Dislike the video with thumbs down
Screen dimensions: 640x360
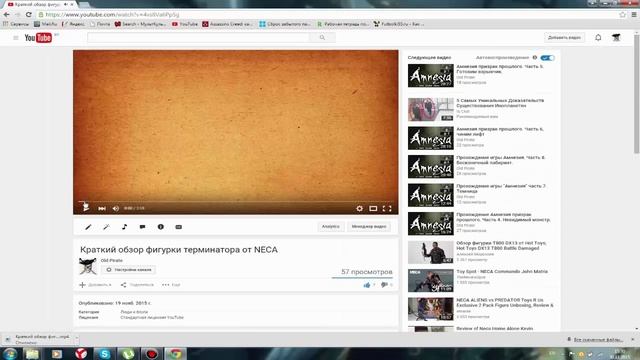[x=384, y=285]
